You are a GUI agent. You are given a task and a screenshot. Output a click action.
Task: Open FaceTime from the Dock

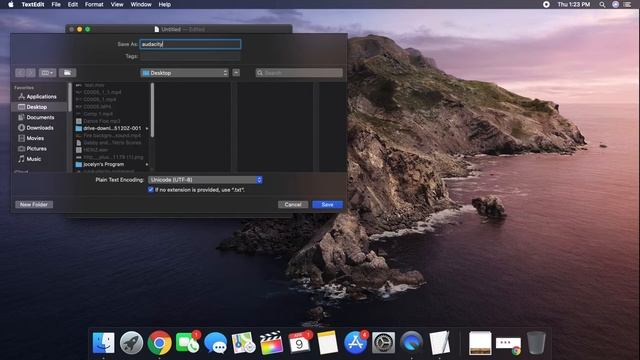(x=187, y=342)
